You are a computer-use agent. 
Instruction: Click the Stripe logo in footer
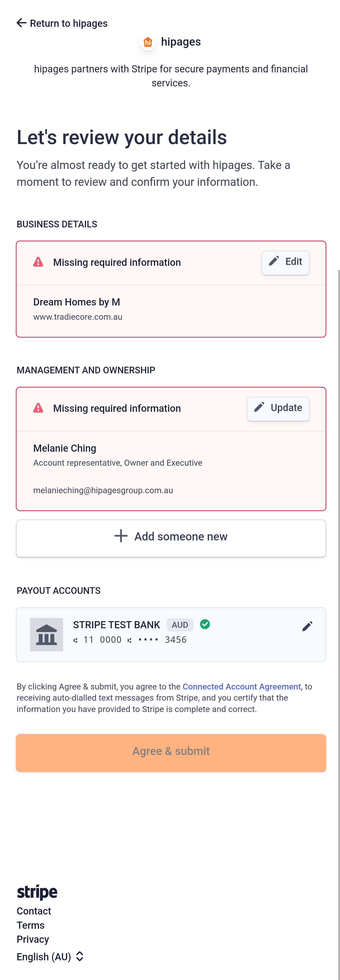click(x=37, y=892)
